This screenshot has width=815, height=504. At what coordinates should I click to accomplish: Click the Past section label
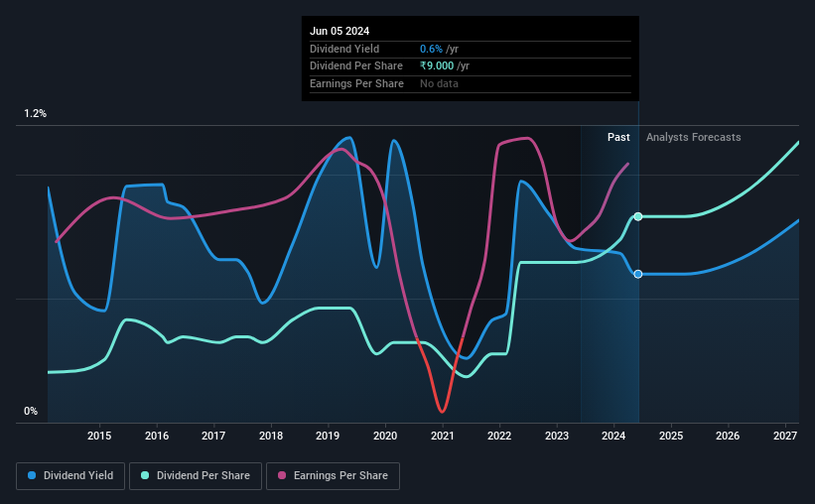[618, 137]
